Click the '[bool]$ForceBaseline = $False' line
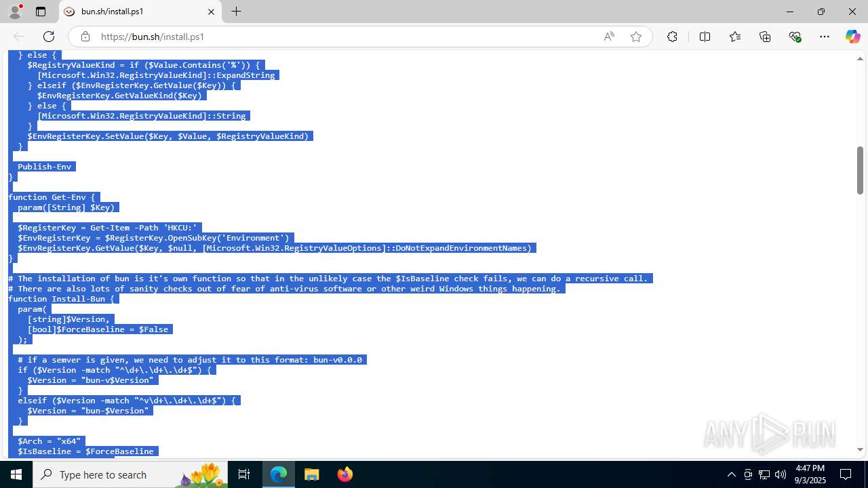This screenshot has height=488, width=868. coord(98,329)
